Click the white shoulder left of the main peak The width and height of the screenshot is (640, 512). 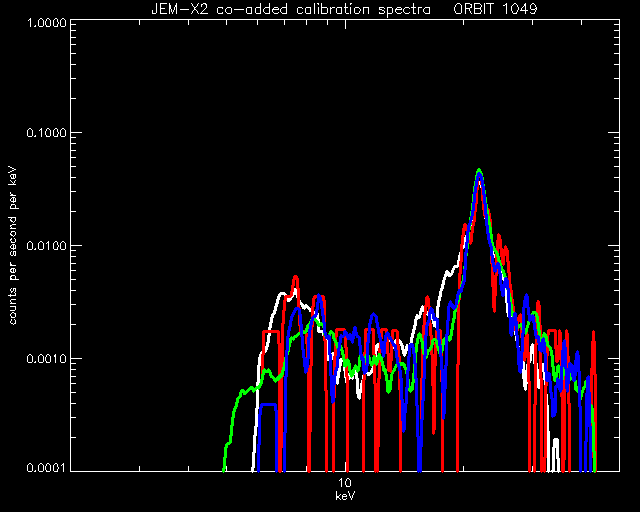tap(449, 272)
